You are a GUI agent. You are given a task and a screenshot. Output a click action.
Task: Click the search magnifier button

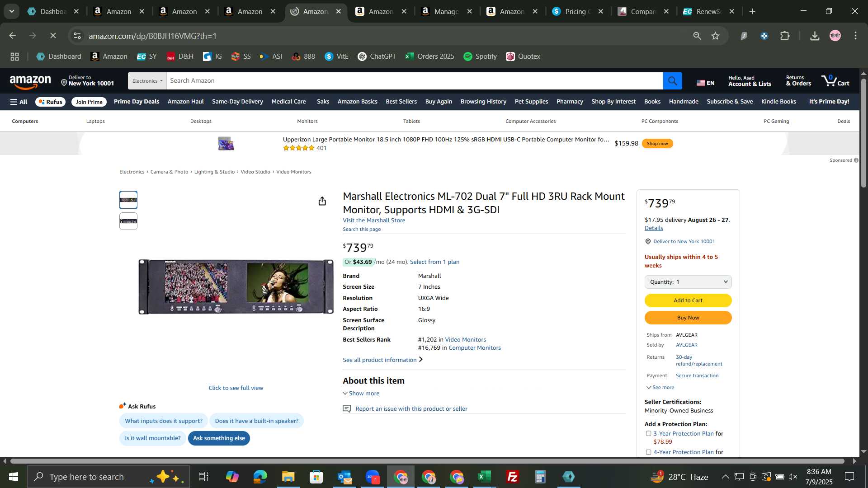(672, 81)
